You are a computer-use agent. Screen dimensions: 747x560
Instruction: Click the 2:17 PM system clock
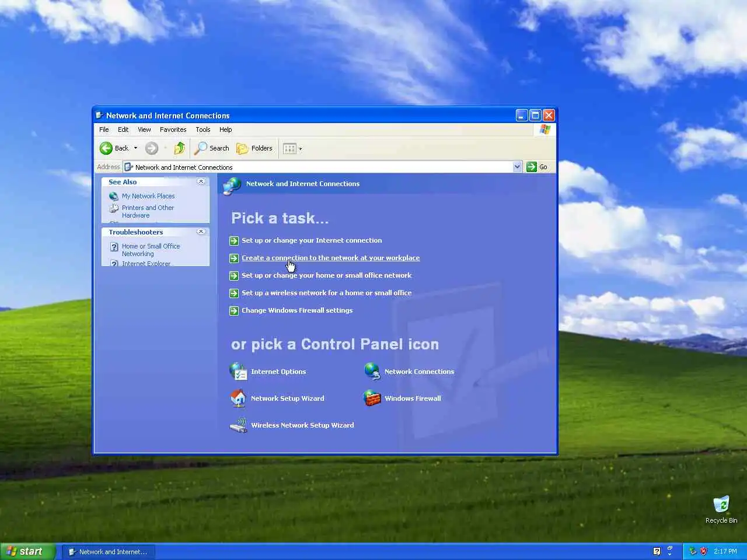725,551
